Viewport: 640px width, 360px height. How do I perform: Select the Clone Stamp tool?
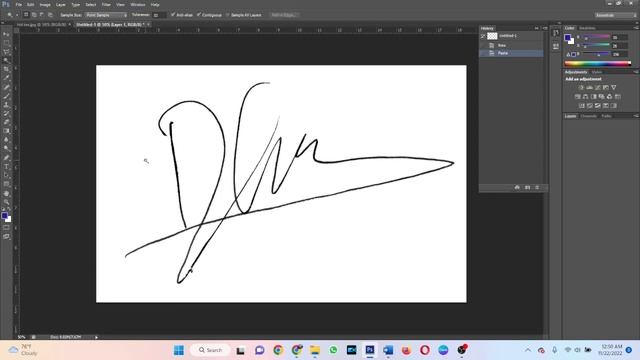6,105
